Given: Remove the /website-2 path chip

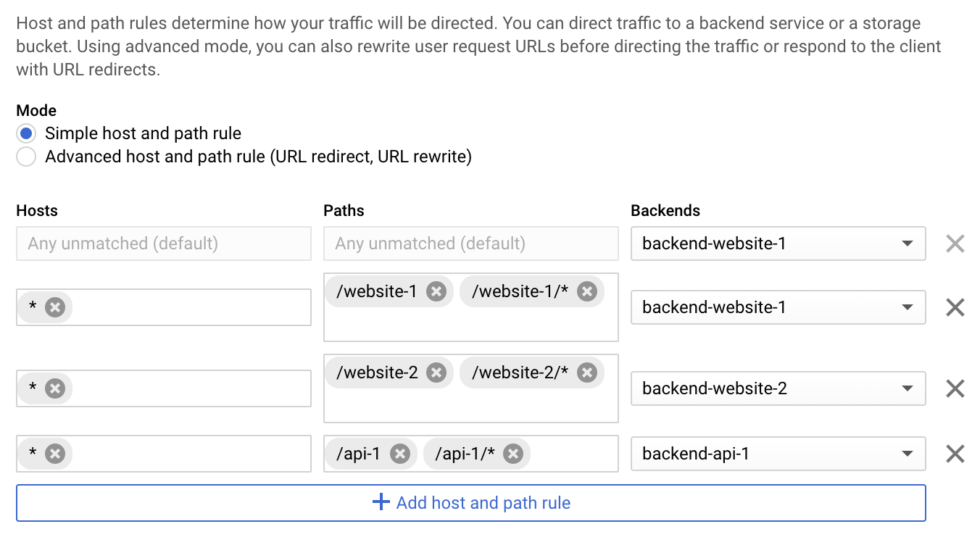Looking at the screenshot, I should [436, 373].
